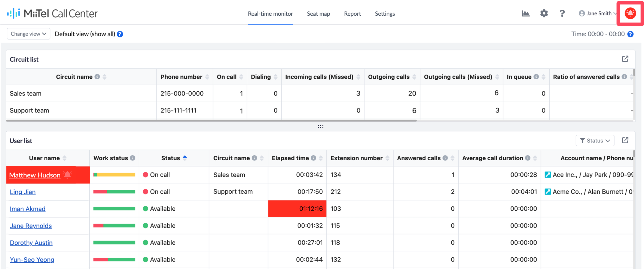Click info icon on user list Circuit name header

tap(254, 158)
